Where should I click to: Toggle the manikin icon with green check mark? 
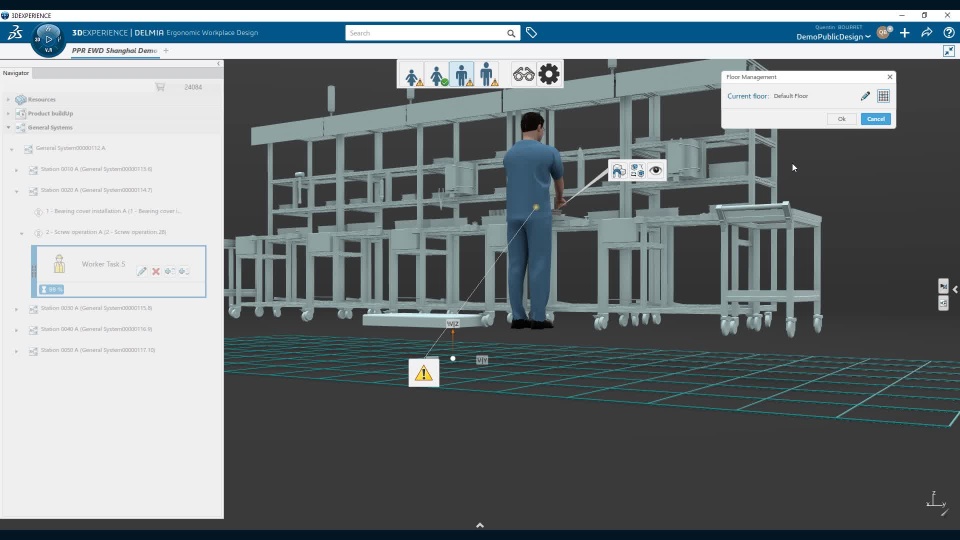(437, 74)
